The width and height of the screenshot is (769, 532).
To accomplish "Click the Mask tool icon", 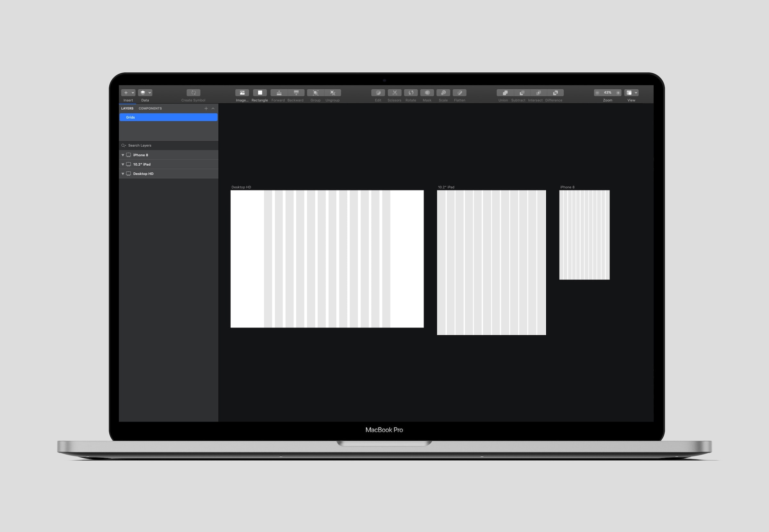I will point(427,93).
